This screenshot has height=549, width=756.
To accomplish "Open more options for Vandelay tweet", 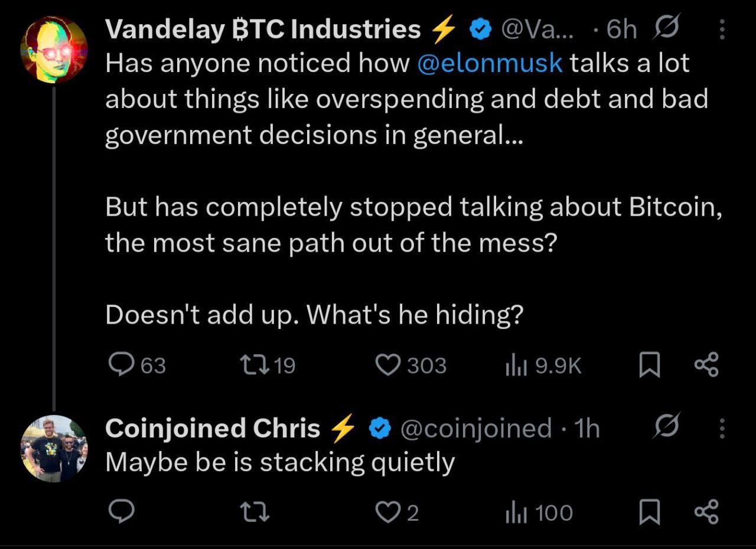I will click(x=722, y=29).
